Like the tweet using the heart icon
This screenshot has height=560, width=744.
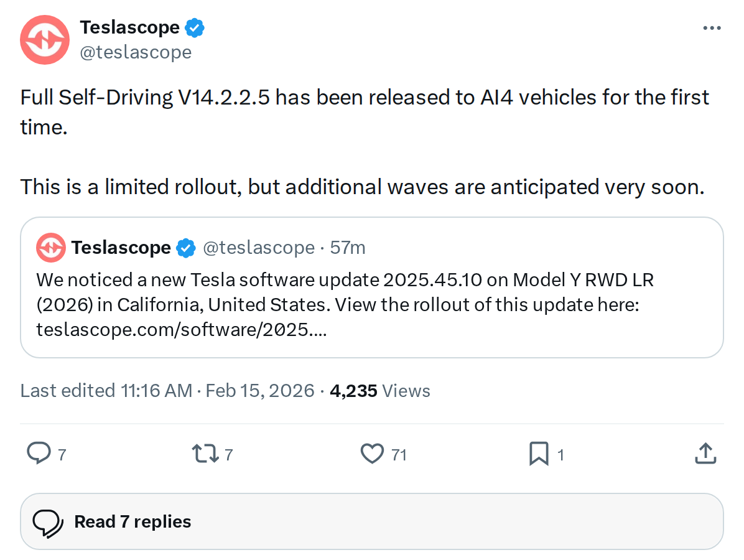pos(373,454)
